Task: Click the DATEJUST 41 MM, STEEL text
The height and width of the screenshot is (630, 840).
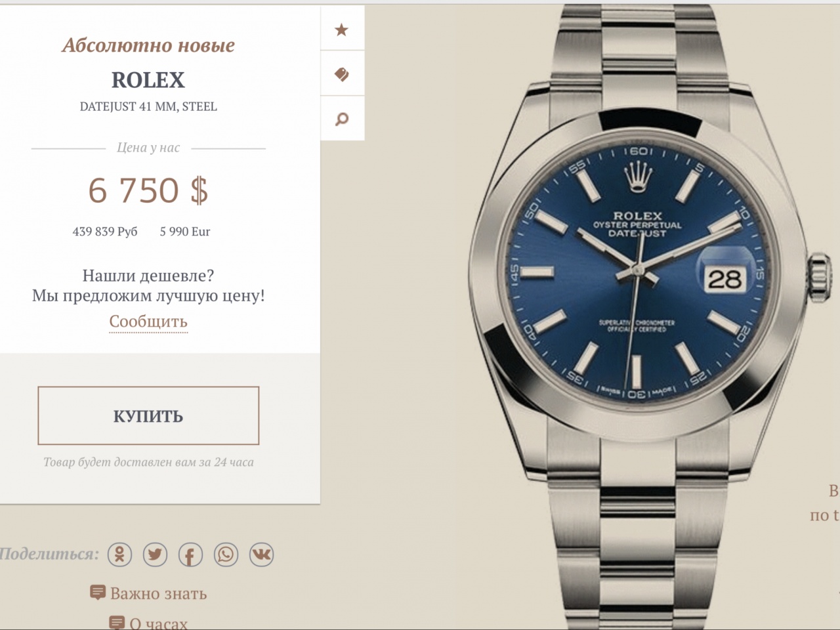Action: pyautogui.click(x=148, y=106)
